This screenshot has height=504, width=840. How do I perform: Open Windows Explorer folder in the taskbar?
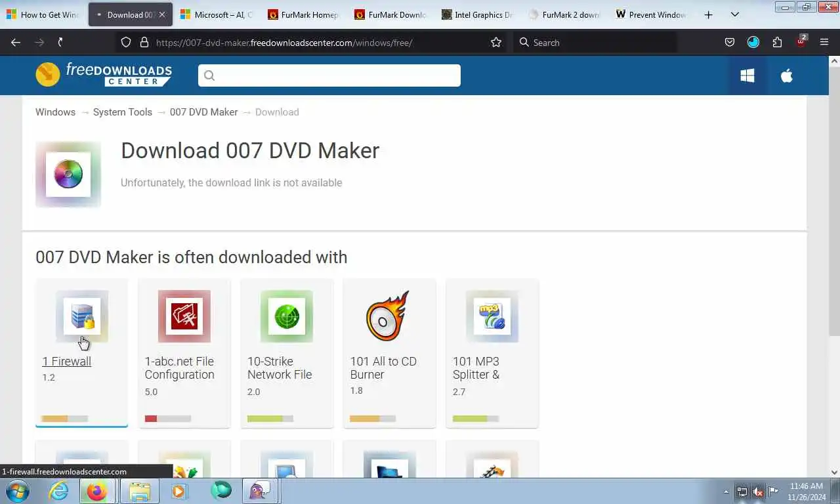point(140,491)
